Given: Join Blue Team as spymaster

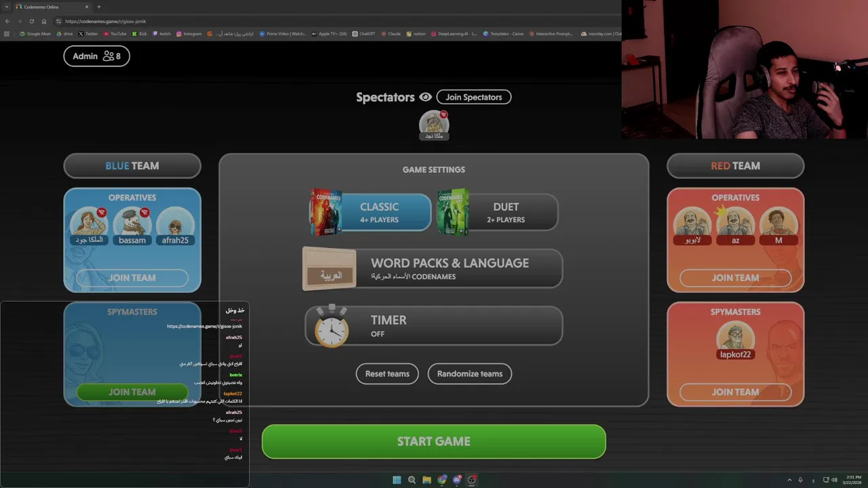Looking at the screenshot, I should click(132, 392).
